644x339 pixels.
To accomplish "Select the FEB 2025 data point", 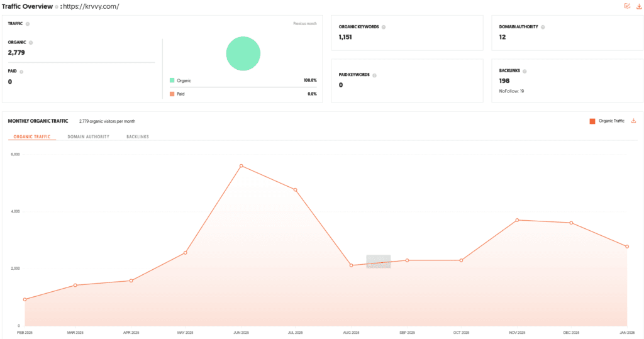I will (x=25, y=299).
